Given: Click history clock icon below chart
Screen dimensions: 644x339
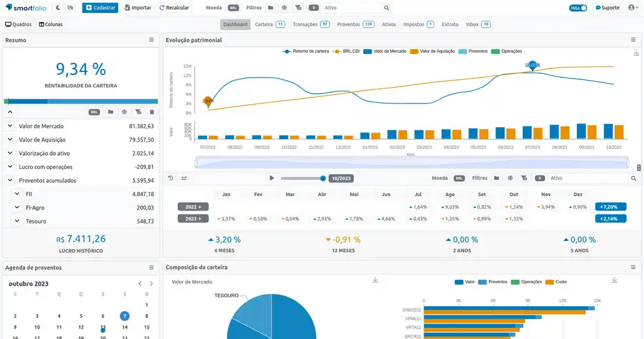Looking at the screenshot, I should 170,178.
